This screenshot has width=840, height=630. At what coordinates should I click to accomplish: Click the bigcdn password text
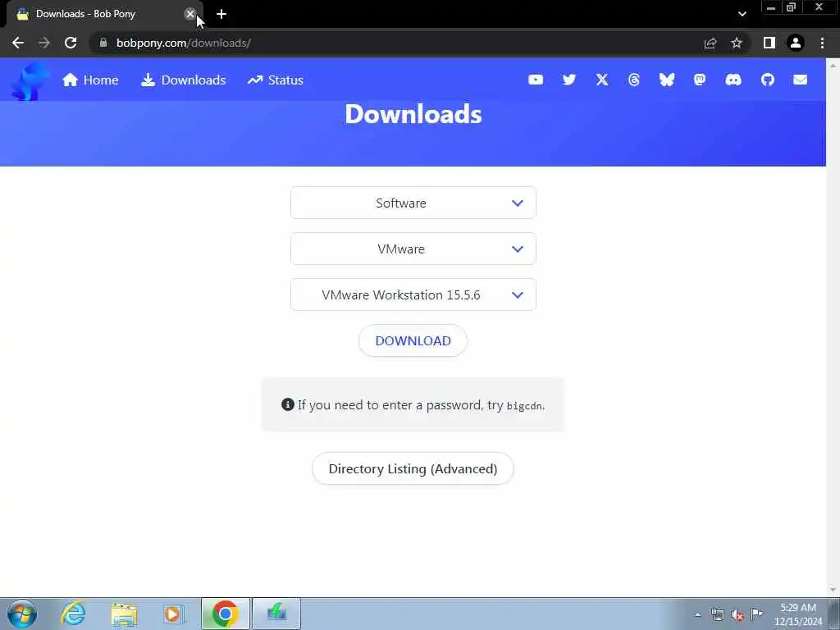525,406
